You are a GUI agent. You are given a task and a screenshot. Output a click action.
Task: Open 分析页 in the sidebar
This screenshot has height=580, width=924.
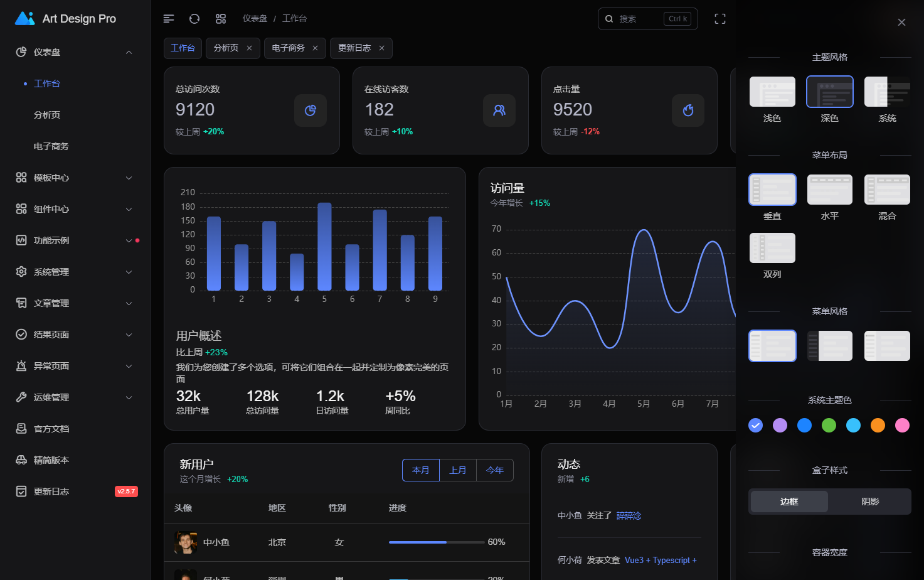click(47, 115)
